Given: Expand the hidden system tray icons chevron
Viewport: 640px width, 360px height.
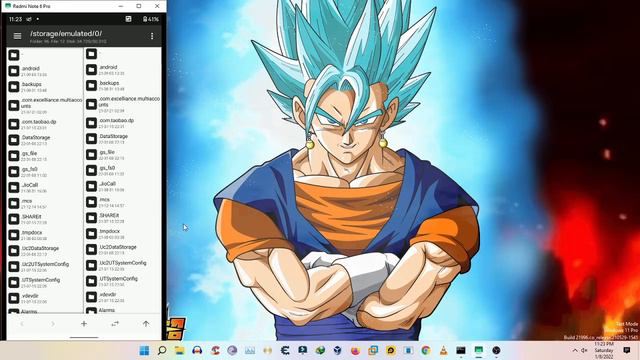Looking at the screenshot, I should click(x=575, y=351).
